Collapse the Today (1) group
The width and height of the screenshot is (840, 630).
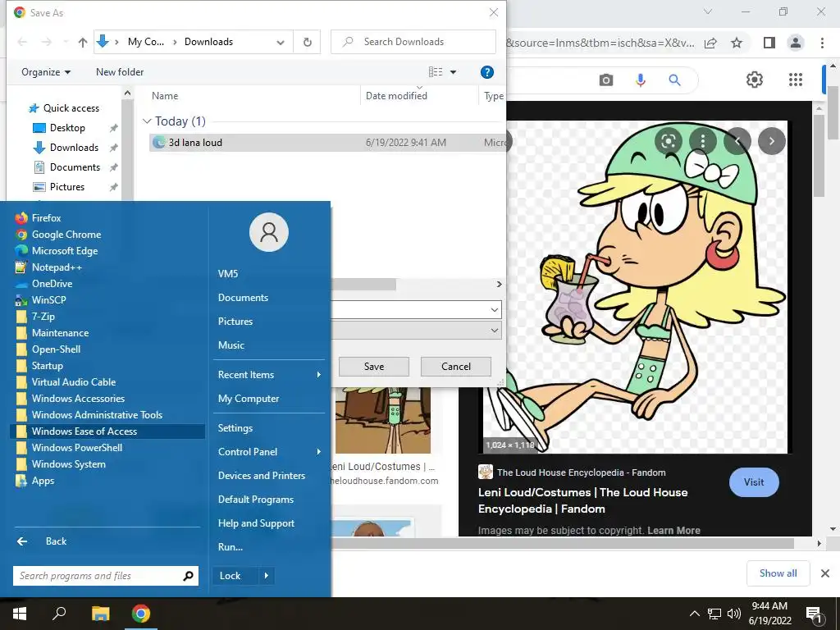(x=147, y=121)
